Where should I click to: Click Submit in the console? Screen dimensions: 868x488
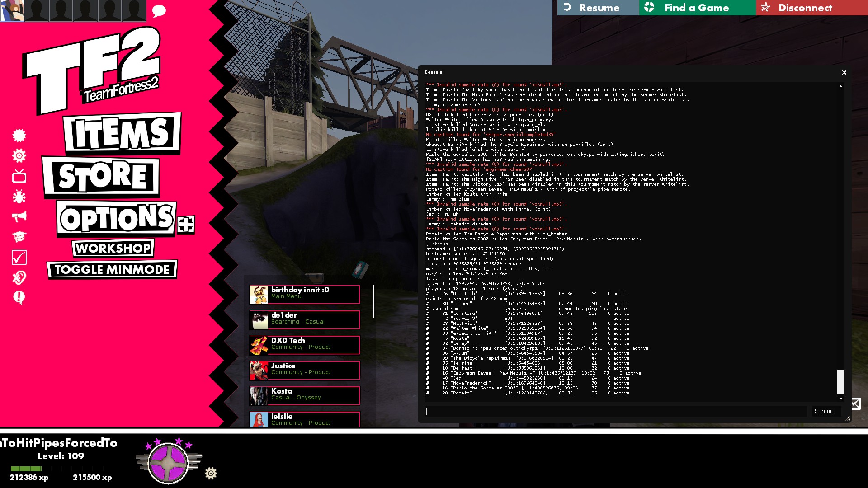click(x=823, y=411)
